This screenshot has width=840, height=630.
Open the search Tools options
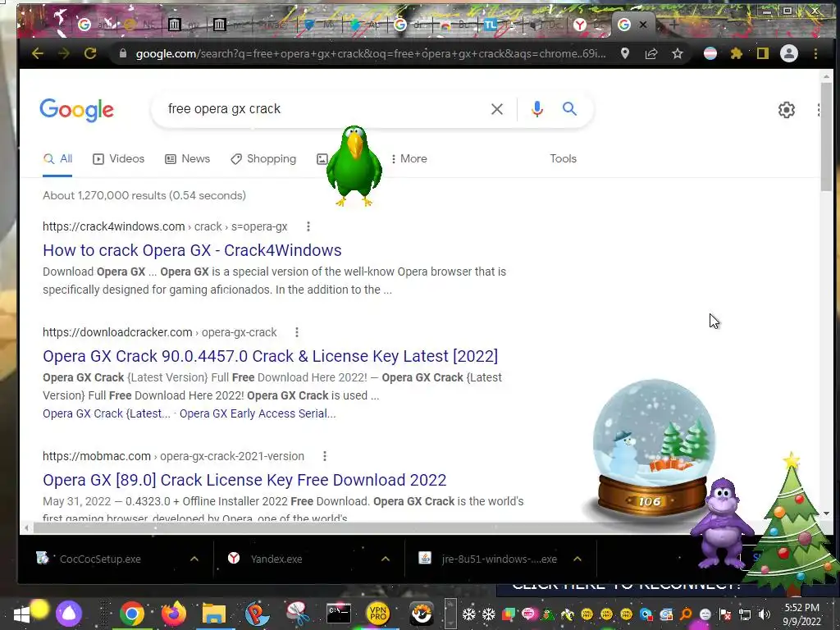tap(563, 159)
